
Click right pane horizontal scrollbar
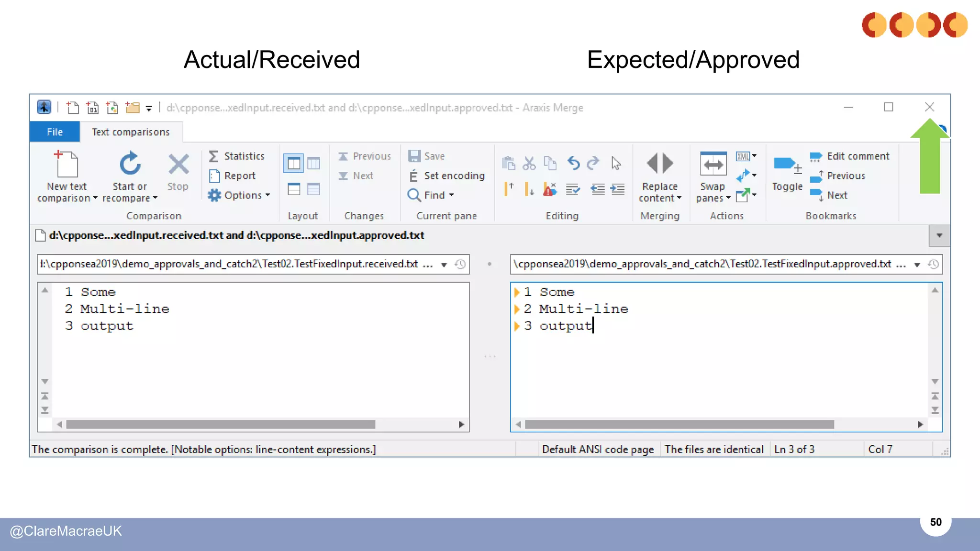click(679, 424)
